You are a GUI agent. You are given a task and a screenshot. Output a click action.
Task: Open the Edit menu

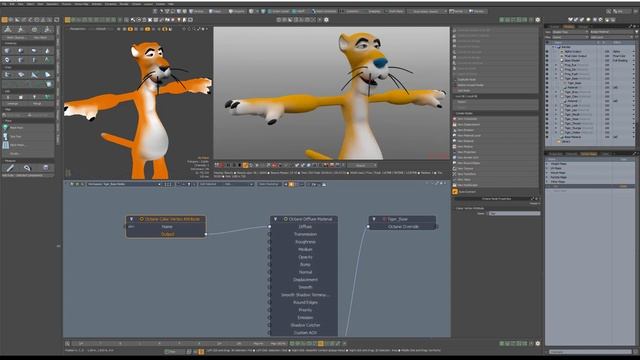pos(12,4)
